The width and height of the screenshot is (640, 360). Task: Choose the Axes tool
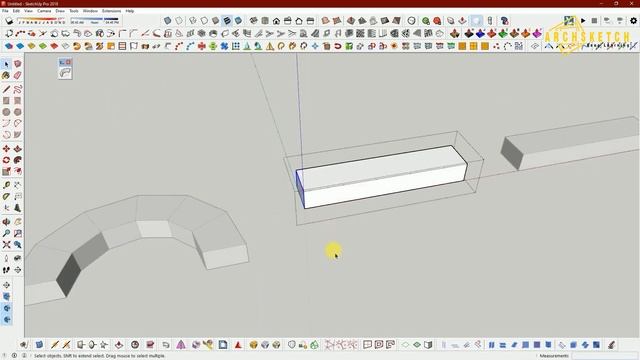[6, 208]
